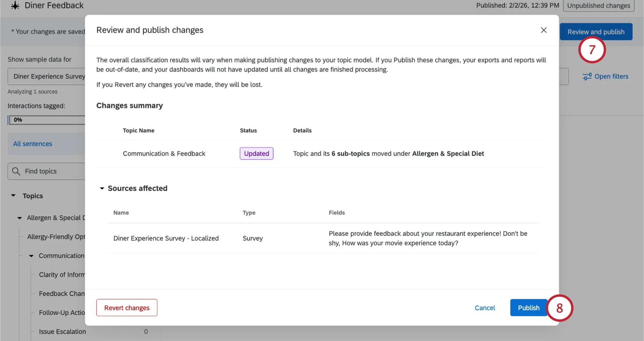Click the Unpublished changes button
This screenshot has width=644, height=341.
click(x=599, y=6)
